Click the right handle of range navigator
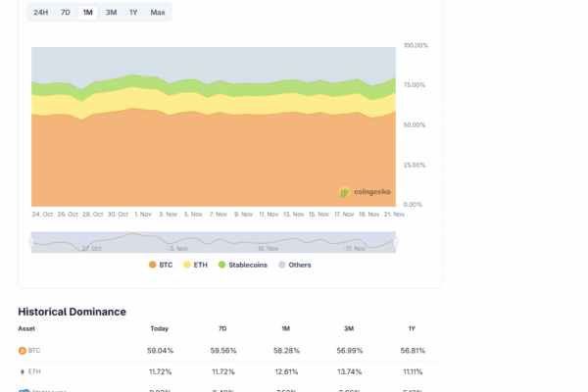Image resolution: width=588 pixels, height=392 pixels. tap(396, 241)
